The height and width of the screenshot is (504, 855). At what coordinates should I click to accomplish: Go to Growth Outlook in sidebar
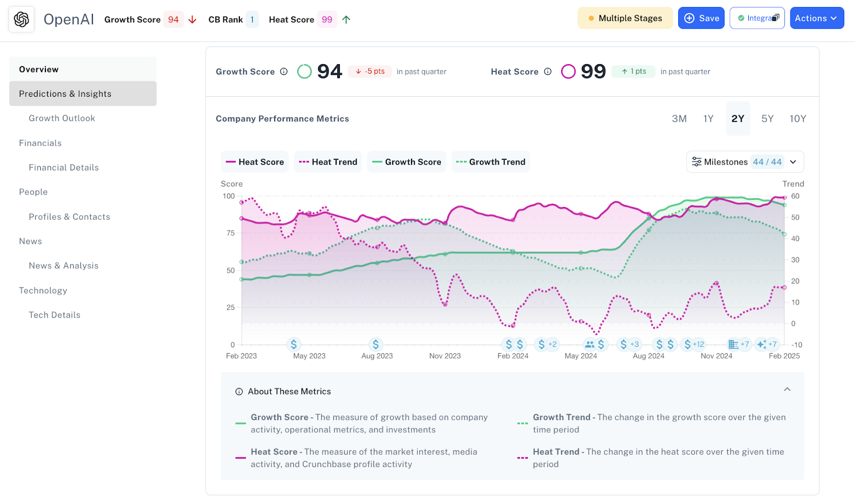coord(62,118)
